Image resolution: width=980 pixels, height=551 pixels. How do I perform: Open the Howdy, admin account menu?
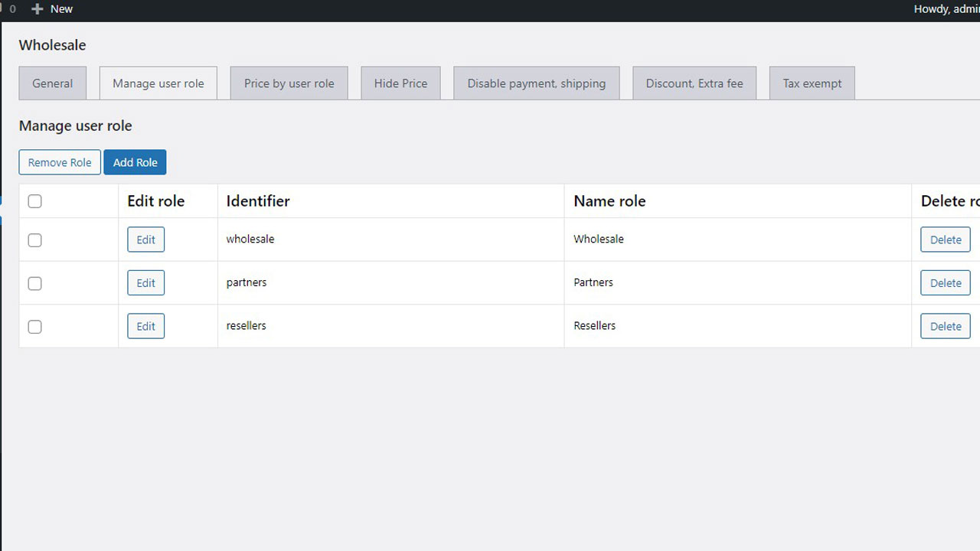click(946, 9)
